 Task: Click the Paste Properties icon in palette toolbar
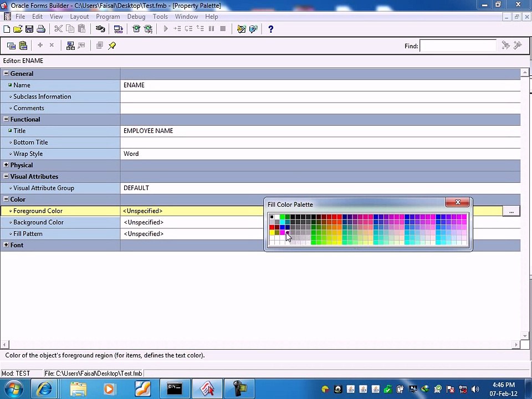23,45
